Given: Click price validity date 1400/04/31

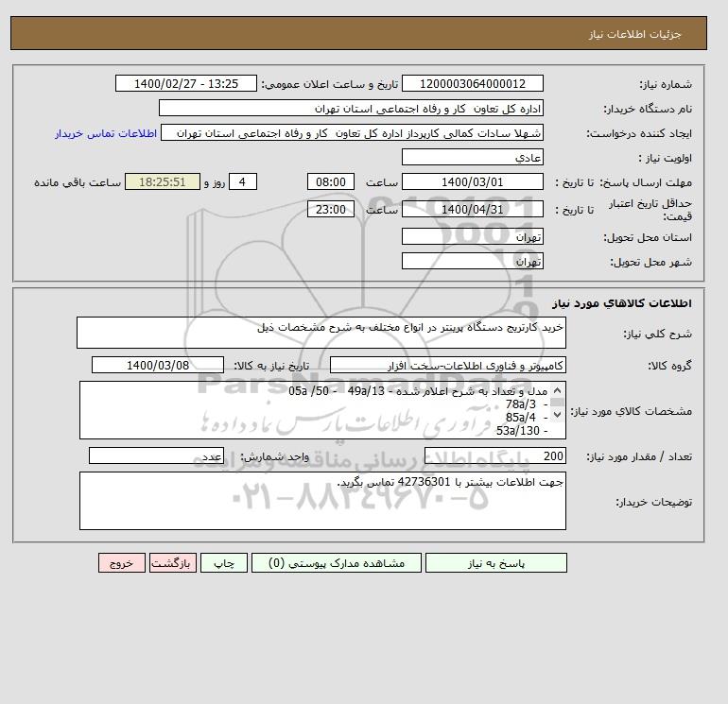Looking at the screenshot, I should [472, 209].
